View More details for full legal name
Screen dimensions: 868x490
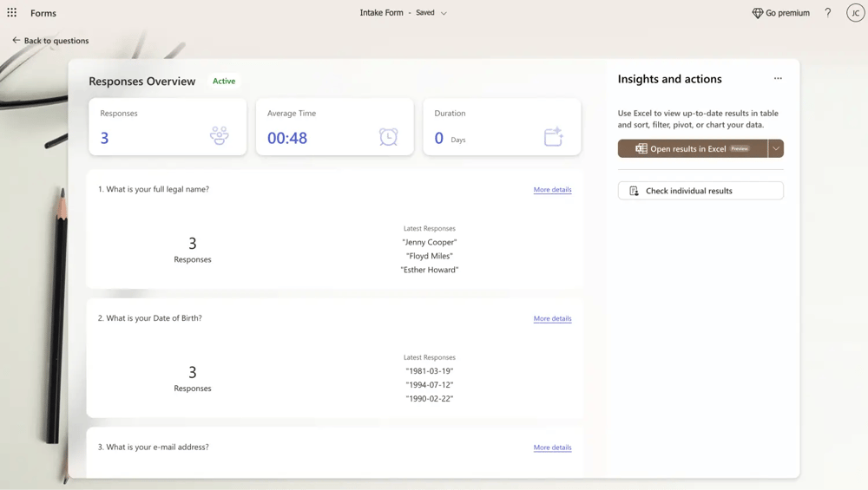point(552,189)
